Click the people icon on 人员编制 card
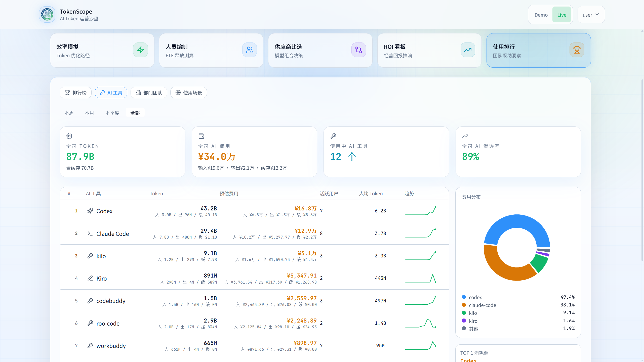 tap(250, 50)
